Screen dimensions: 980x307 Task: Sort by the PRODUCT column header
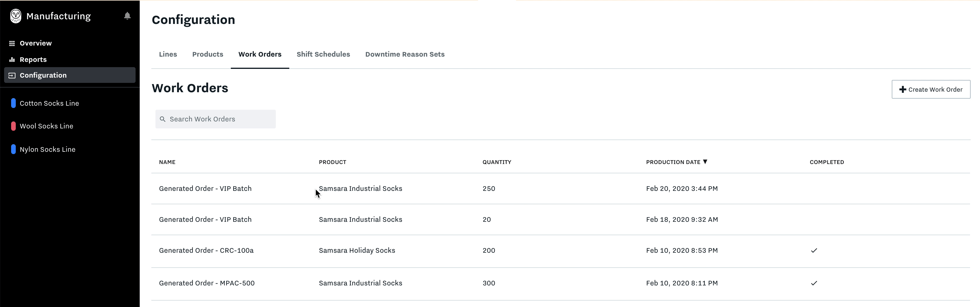tap(333, 162)
